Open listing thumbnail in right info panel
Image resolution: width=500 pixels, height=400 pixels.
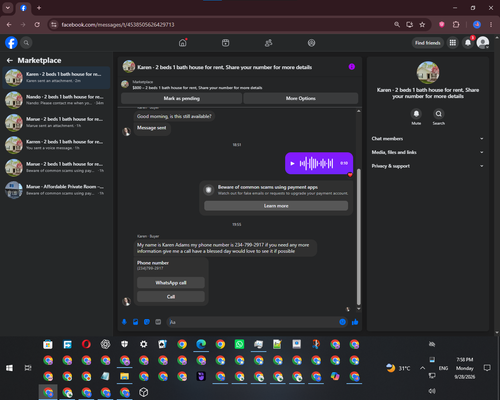pos(428,72)
